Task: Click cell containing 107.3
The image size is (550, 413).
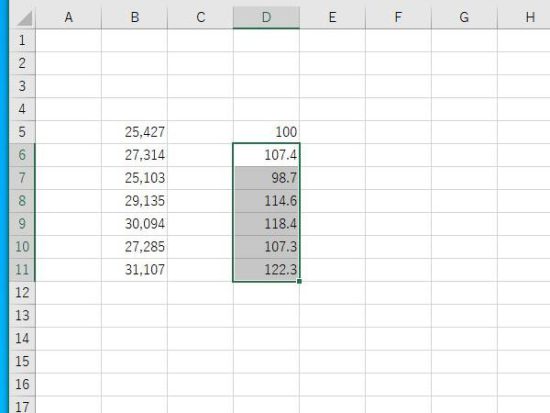Action: click(x=266, y=247)
